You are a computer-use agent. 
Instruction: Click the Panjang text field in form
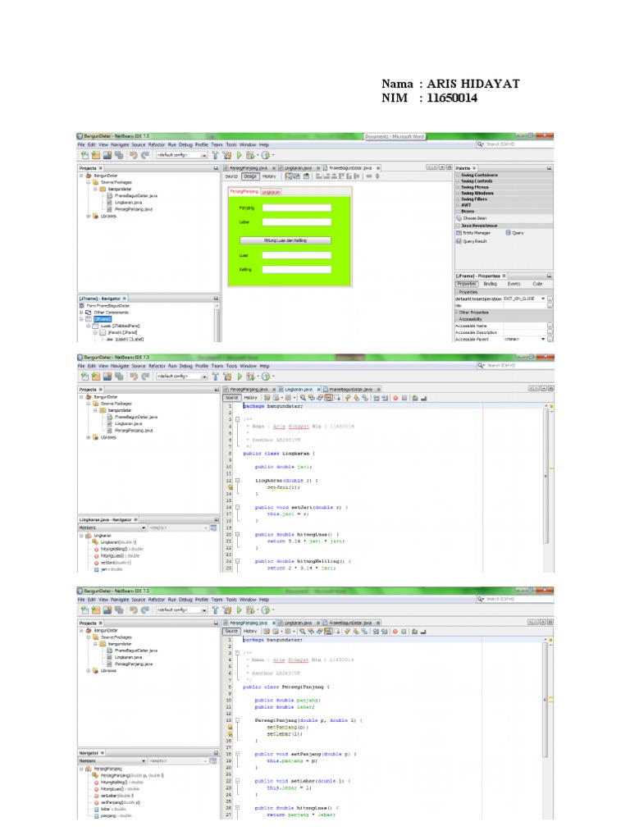(x=297, y=208)
